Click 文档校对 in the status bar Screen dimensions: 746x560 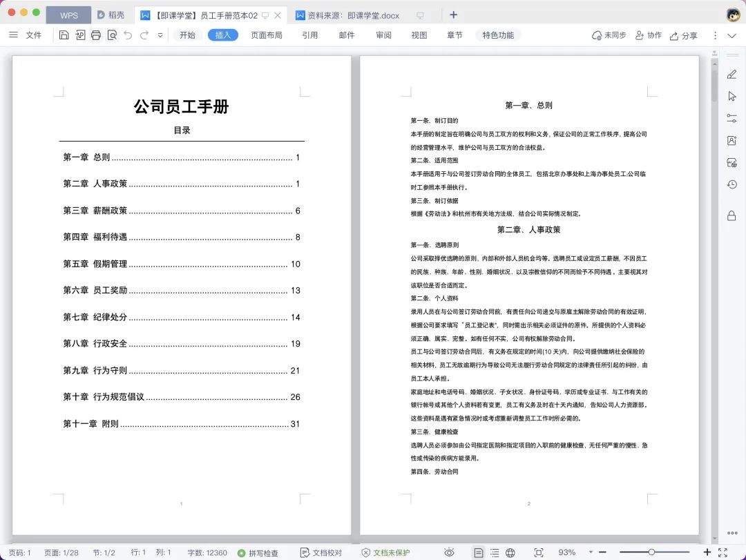pyautogui.click(x=321, y=553)
